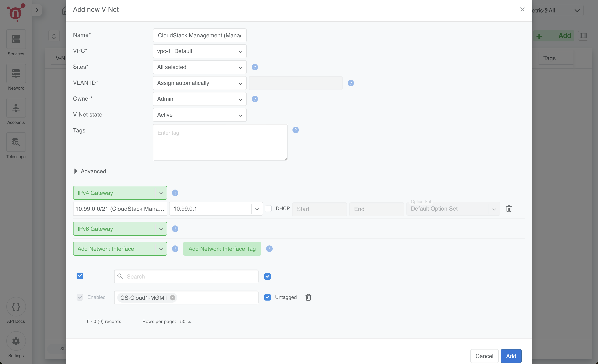Open the Services sidebar icon
Screen dimensions: 598x364
(x=16, y=39)
